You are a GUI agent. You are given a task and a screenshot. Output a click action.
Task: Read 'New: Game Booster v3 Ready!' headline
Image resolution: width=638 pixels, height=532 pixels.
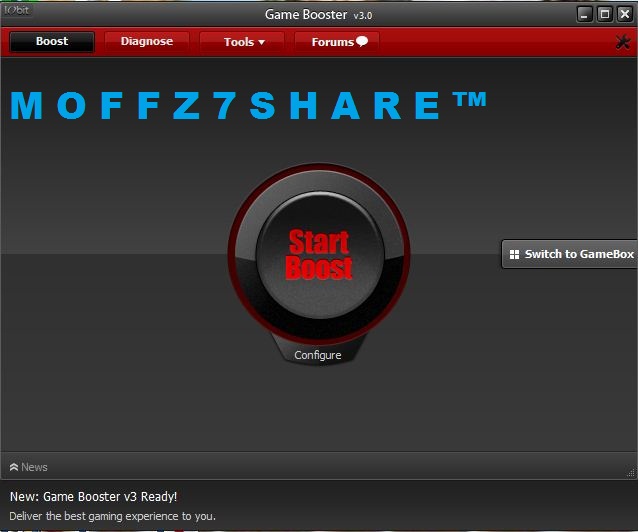tap(94, 497)
